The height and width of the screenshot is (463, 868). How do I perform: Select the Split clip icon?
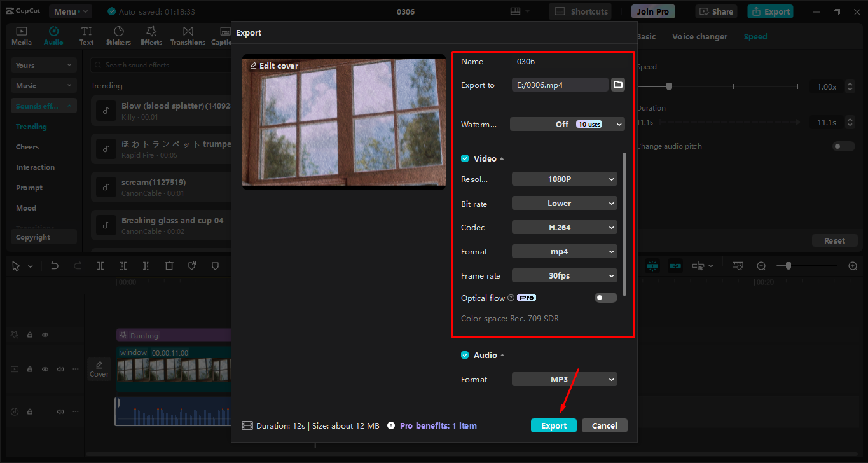pos(100,265)
